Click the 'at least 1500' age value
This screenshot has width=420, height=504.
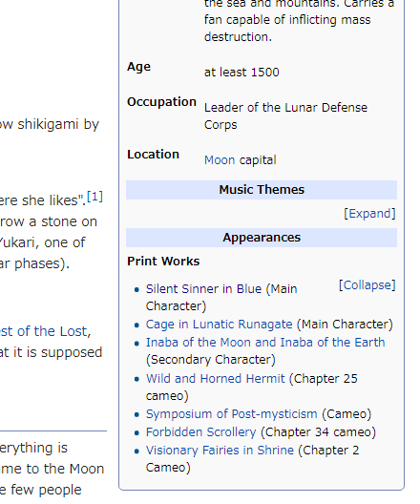tap(241, 73)
